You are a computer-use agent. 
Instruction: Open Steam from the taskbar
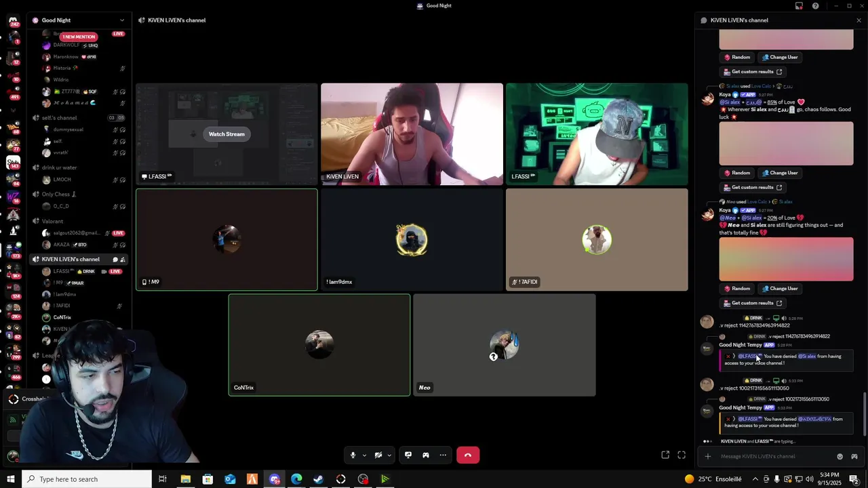[x=319, y=479]
